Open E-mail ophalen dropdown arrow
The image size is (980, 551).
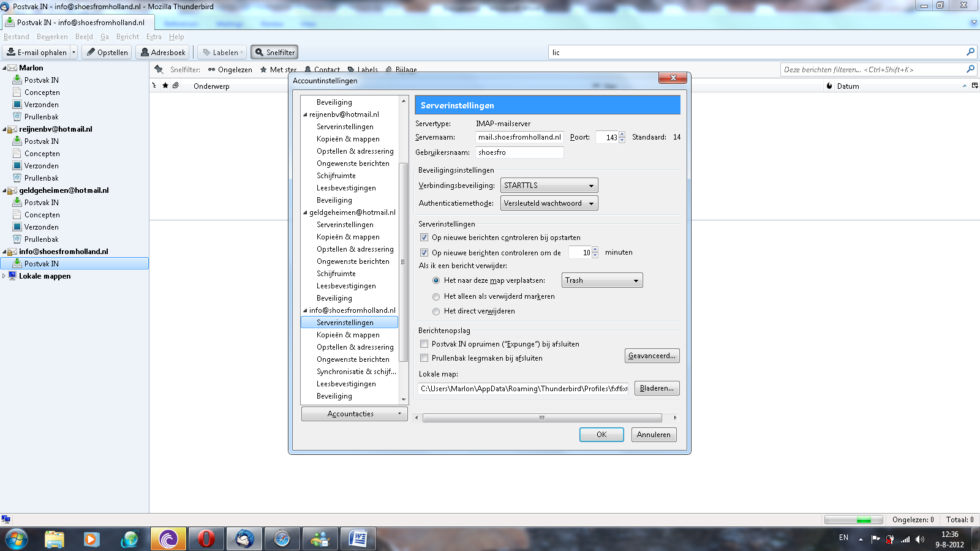(x=74, y=53)
